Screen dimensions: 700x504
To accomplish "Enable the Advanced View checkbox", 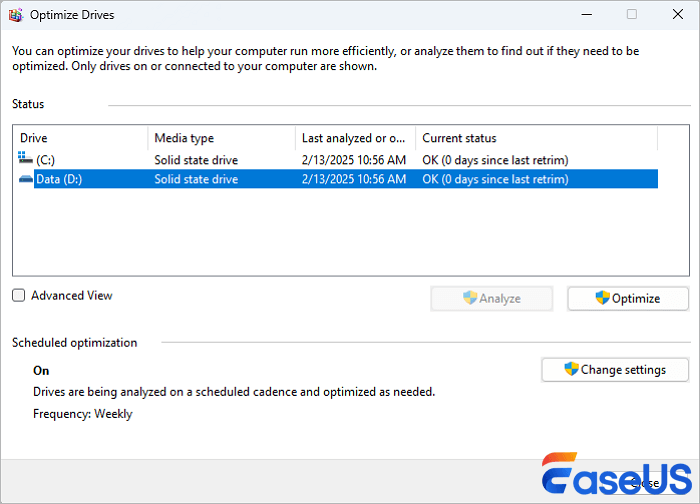I will tap(19, 296).
